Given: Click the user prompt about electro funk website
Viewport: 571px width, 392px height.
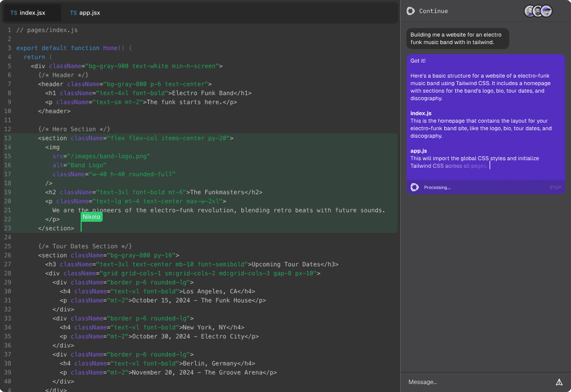Looking at the screenshot, I should pos(457,39).
